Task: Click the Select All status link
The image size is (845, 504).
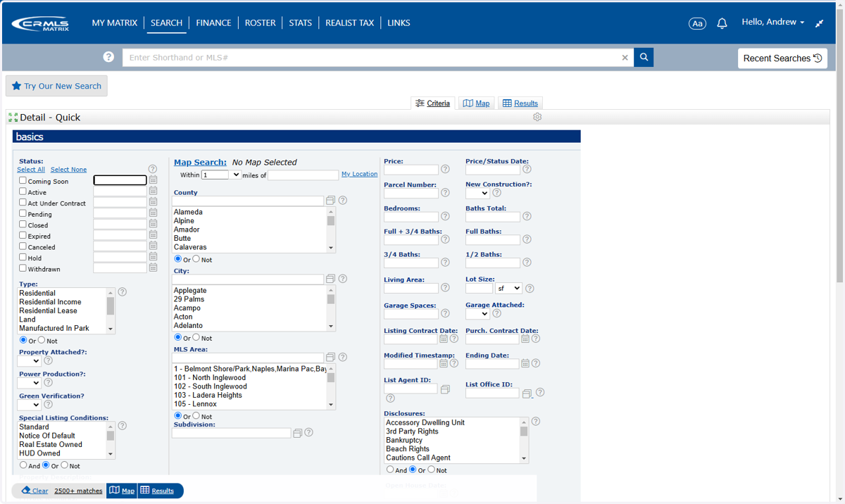Action: [x=31, y=170]
